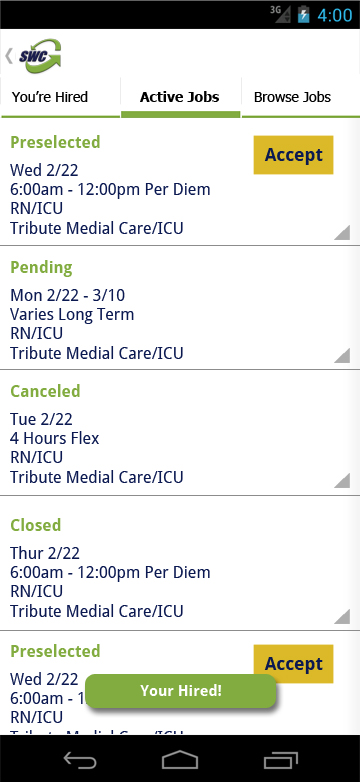
Task: Accept the bottom Preselected job
Action: point(293,664)
